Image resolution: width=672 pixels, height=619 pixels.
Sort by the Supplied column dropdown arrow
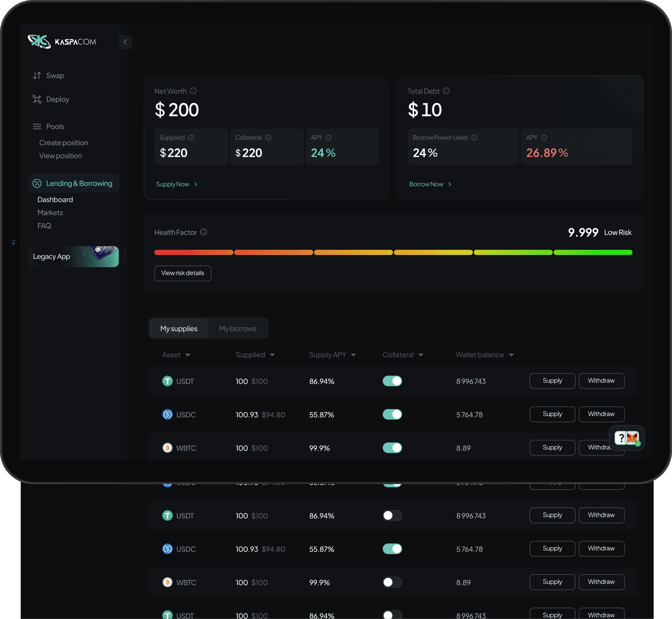(x=272, y=355)
